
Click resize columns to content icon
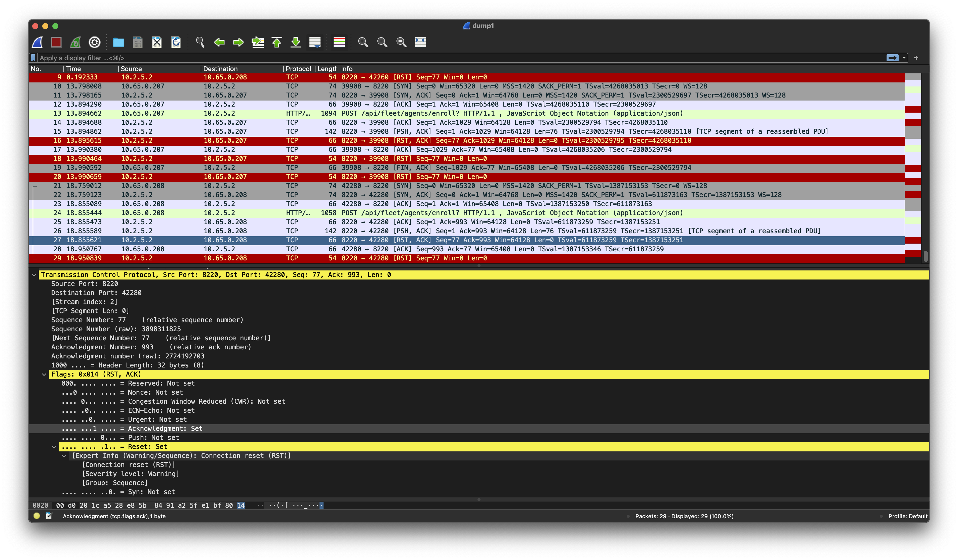[x=420, y=42]
